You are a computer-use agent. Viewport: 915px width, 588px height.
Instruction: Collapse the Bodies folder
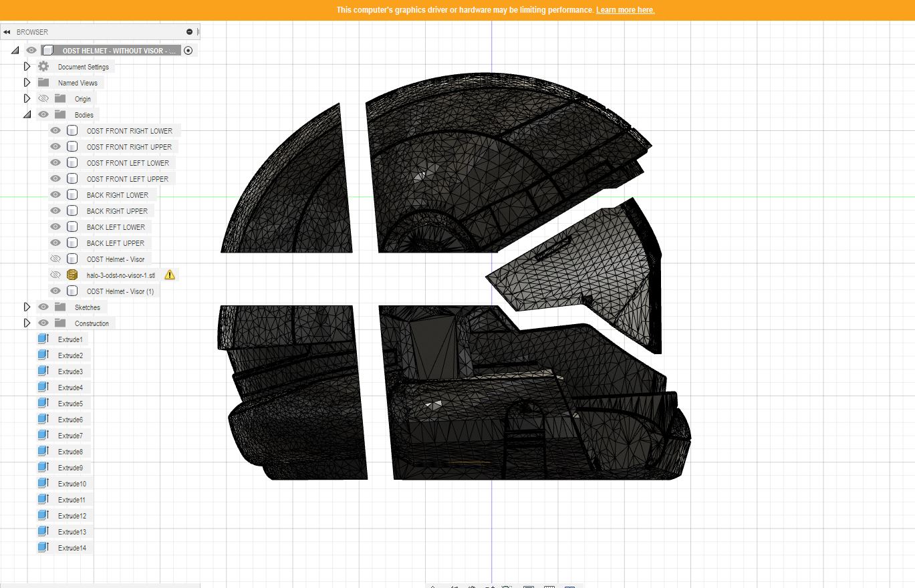(x=27, y=115)
